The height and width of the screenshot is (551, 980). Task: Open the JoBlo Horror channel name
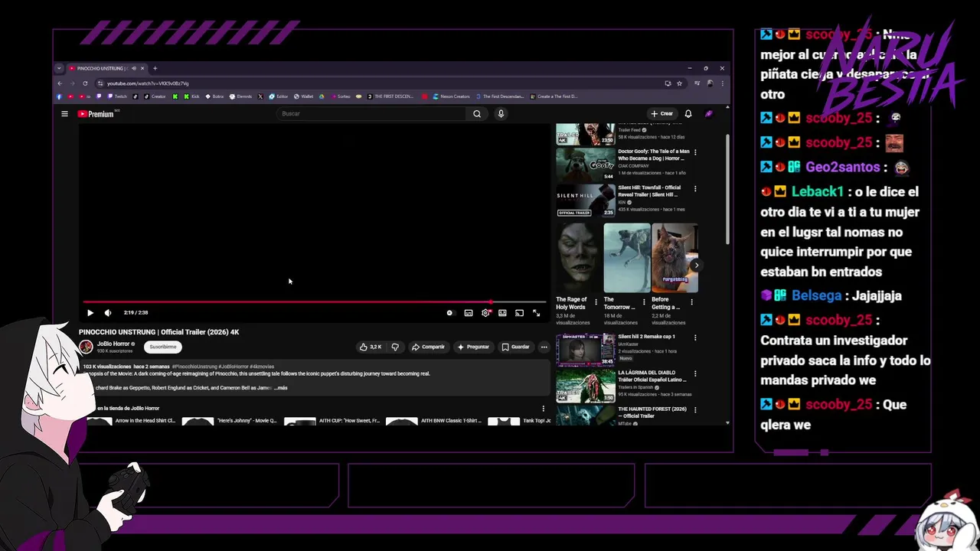coord(113,344)
